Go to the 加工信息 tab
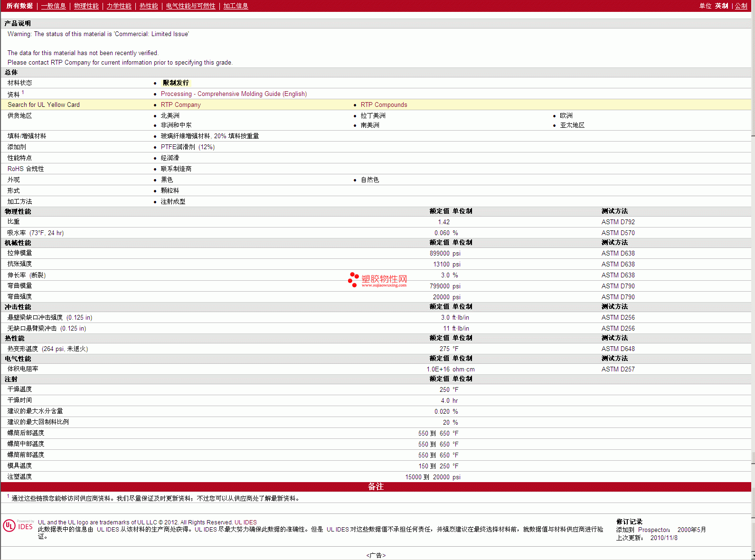This screenshot has width=755, height=560. (x=236, y=6)
